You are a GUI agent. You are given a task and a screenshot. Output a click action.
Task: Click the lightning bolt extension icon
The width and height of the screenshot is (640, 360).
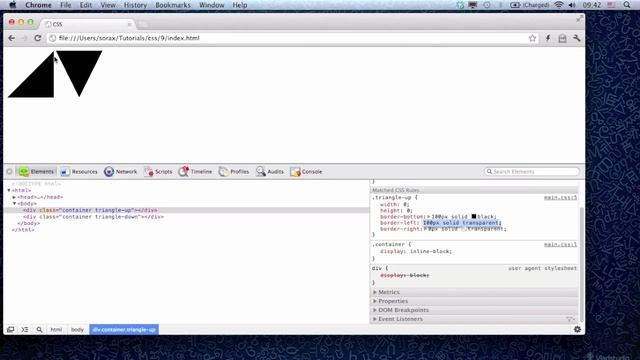548,38
